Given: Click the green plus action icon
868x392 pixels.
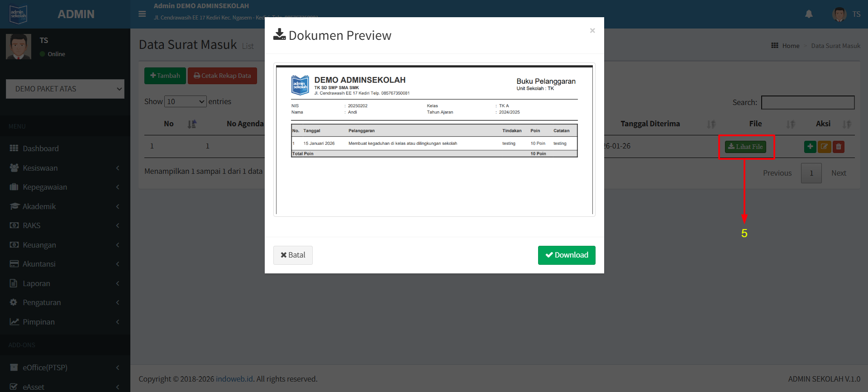Looking at the screenshot, I should pos(810,147).
